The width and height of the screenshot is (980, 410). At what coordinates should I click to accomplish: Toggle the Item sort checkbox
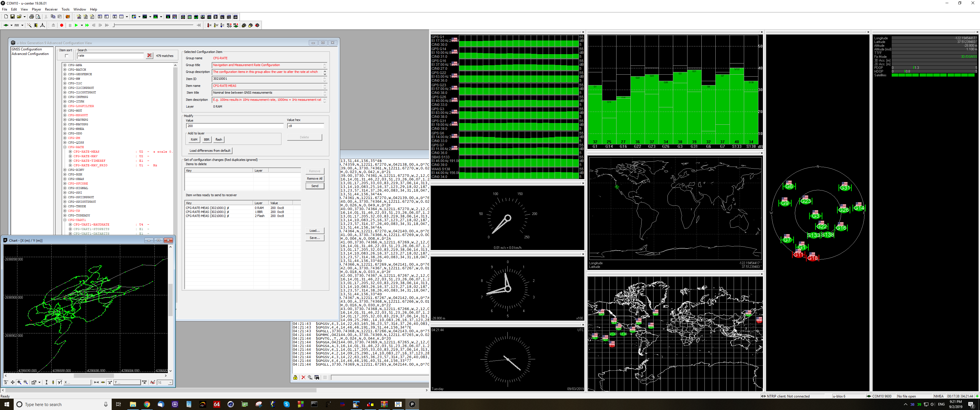click(67, 56)
